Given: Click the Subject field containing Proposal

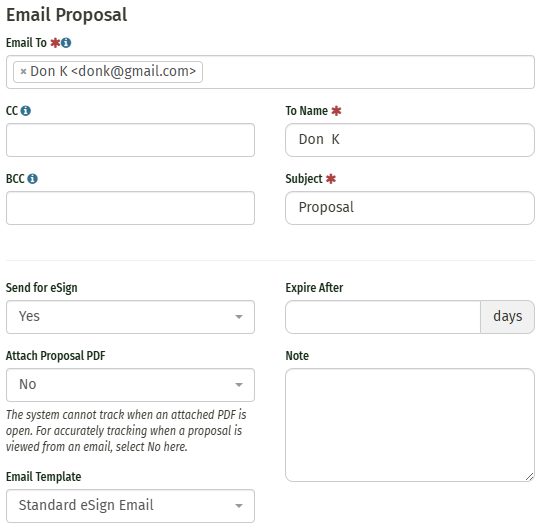Looking at the screenshot, I should click(x=410, y=208).
